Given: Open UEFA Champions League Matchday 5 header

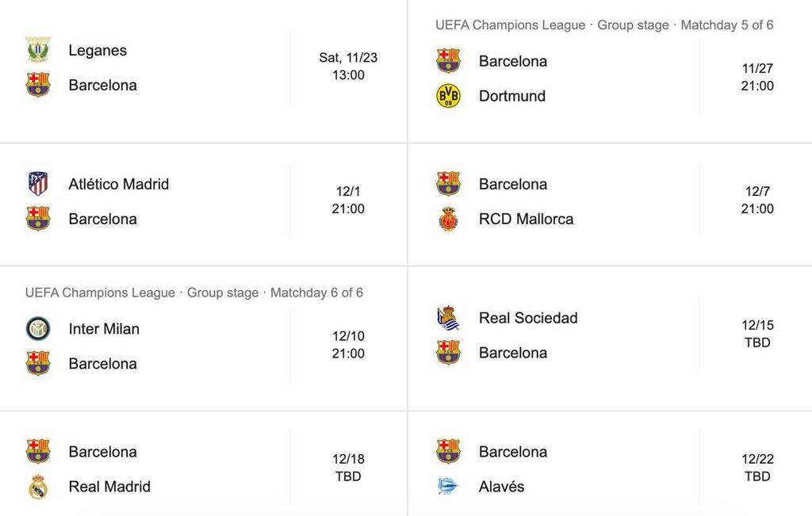Looking at the screenshot, I should [604, 25].
